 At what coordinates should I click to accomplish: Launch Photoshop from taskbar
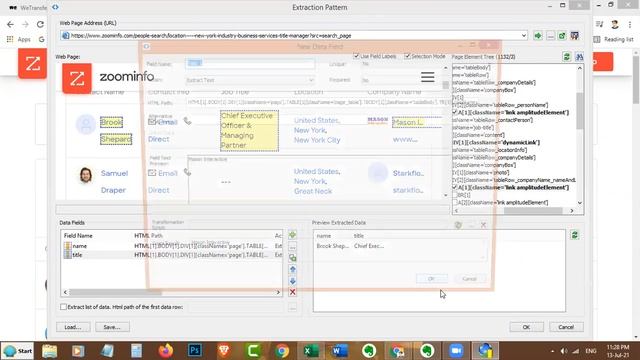tap(195, 351)
